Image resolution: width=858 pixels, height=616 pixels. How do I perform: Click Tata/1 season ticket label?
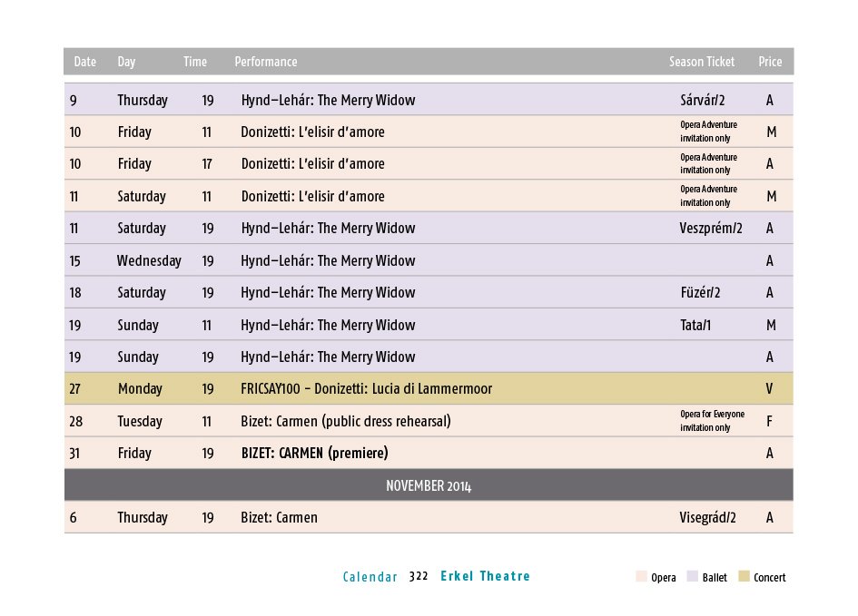pyautogui.click(x=695, y=325)
